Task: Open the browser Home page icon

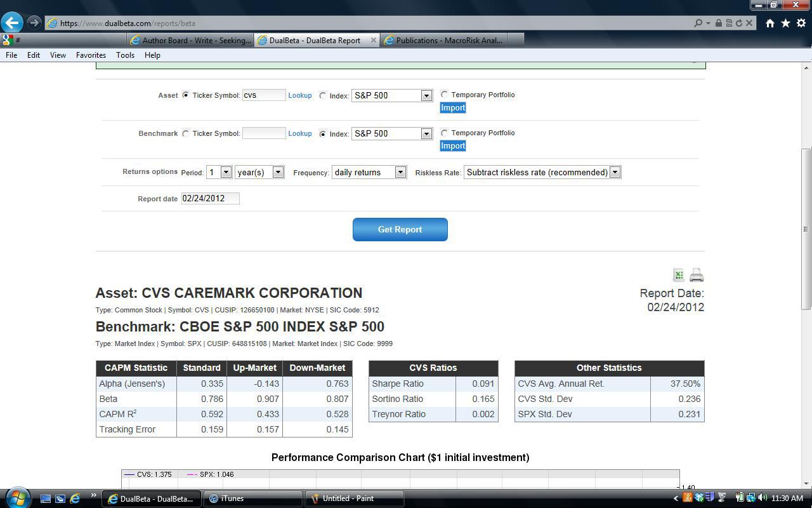Action: pyautogui.click(x=769, y=23)
